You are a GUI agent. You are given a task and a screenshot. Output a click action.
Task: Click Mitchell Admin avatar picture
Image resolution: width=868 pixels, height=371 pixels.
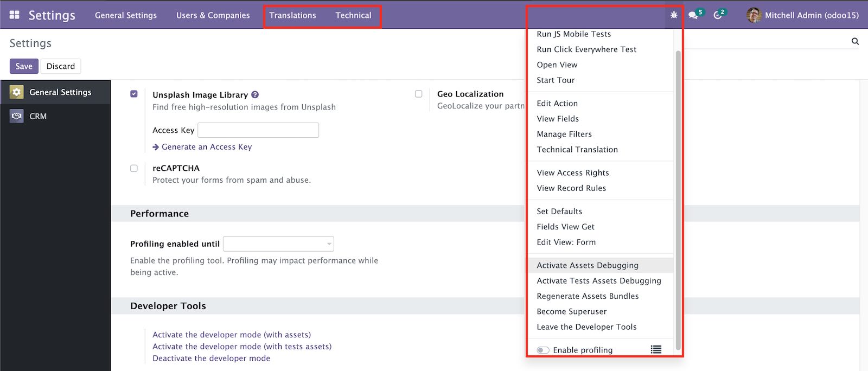(754, 15)
